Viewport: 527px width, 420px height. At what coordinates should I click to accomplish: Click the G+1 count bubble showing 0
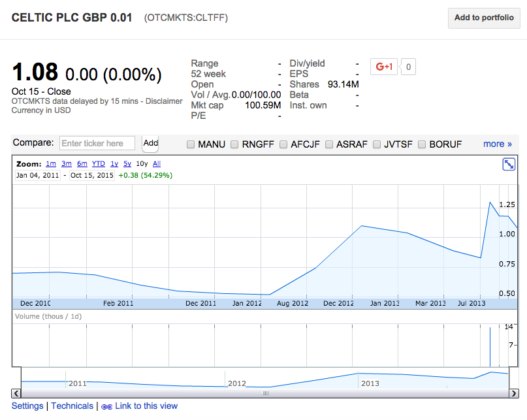tap(408, 67)
